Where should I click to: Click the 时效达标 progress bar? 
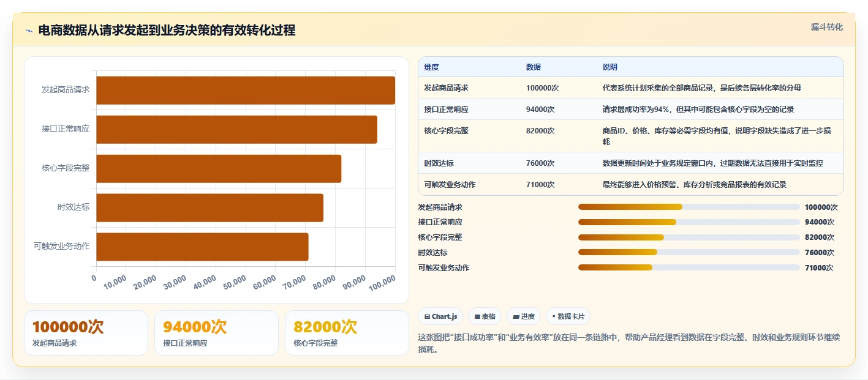689,252
